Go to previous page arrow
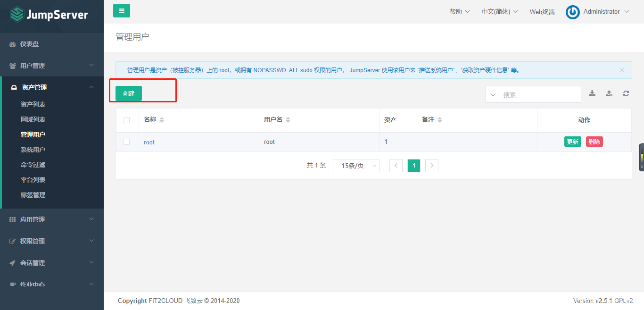Viewport: 644px width, 310px height. [396, 166]
